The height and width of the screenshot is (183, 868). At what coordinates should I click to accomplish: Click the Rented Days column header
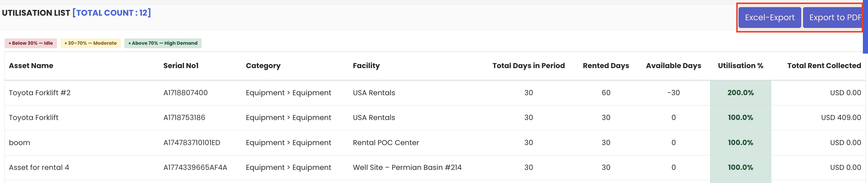605,66
